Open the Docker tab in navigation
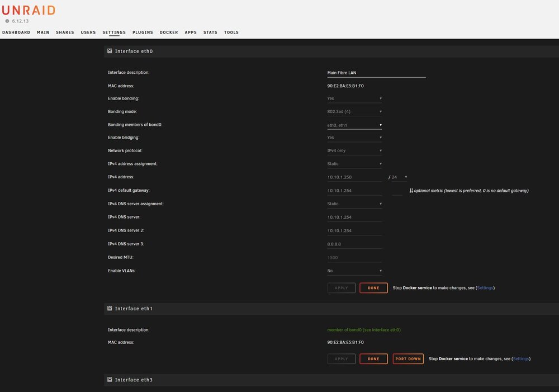The width and height of the screenshot is (559, 392). pyautogui.click(x=169, y=32)
